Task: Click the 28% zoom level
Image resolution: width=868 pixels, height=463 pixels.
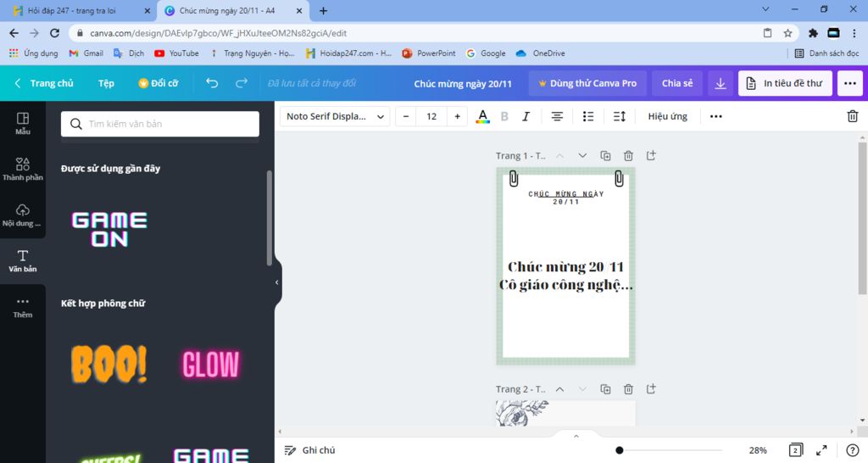Action: tap(758, 450)
